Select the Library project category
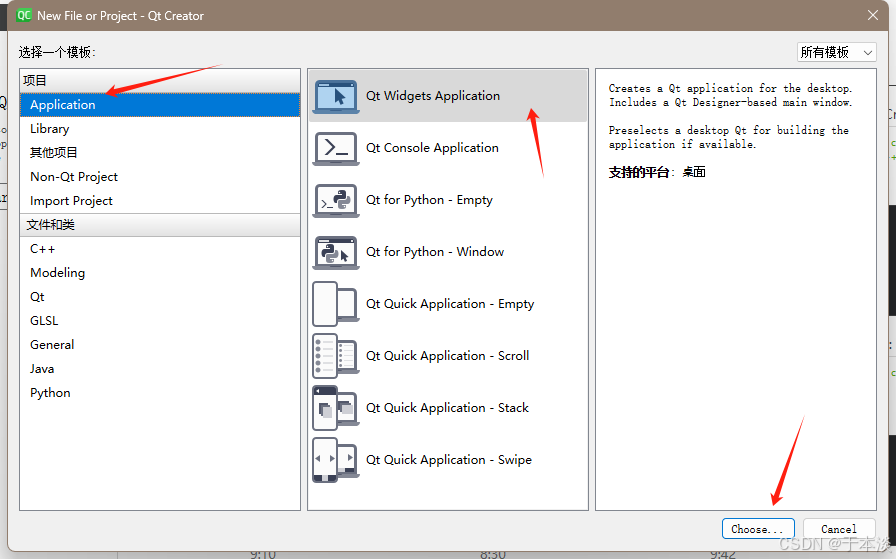896x559 pixels. click(160, 129)
